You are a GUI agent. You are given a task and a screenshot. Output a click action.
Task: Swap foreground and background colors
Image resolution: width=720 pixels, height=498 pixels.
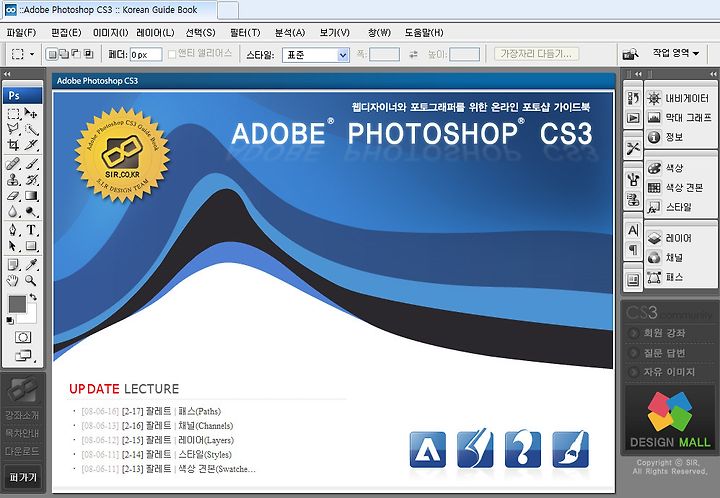[33, 297]
